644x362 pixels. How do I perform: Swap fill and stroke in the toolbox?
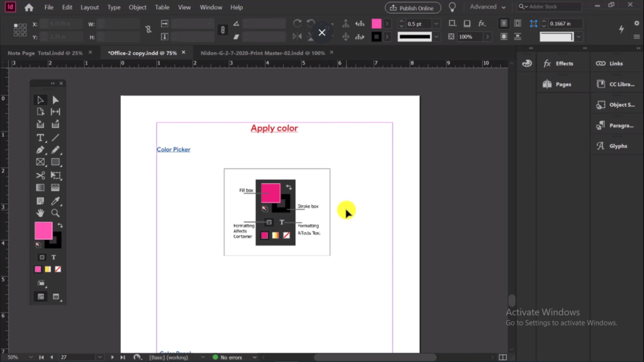(x=60, y=226)
